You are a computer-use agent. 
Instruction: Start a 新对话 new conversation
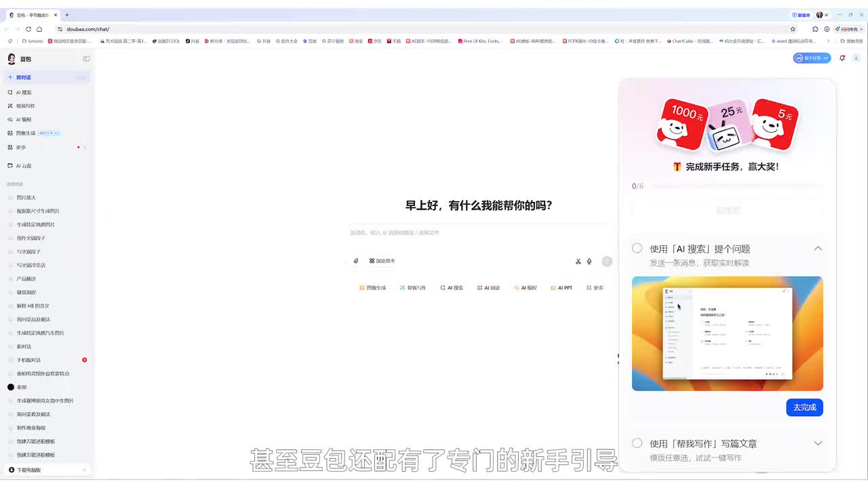coord(24,77)
